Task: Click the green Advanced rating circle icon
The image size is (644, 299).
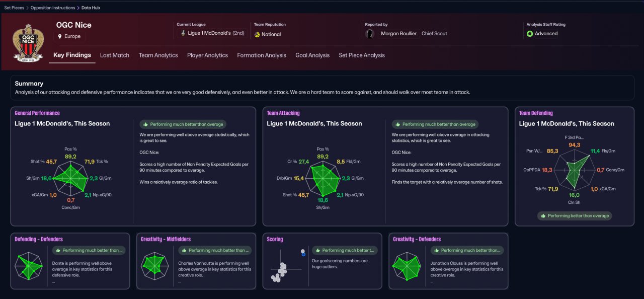Action: (530, 34)
